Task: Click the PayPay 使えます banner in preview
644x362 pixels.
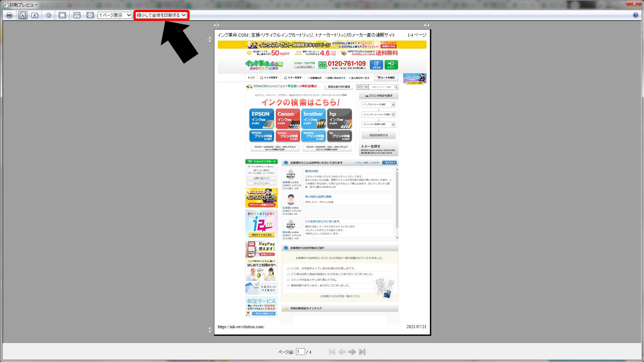Action: click(x=262, y=249)
